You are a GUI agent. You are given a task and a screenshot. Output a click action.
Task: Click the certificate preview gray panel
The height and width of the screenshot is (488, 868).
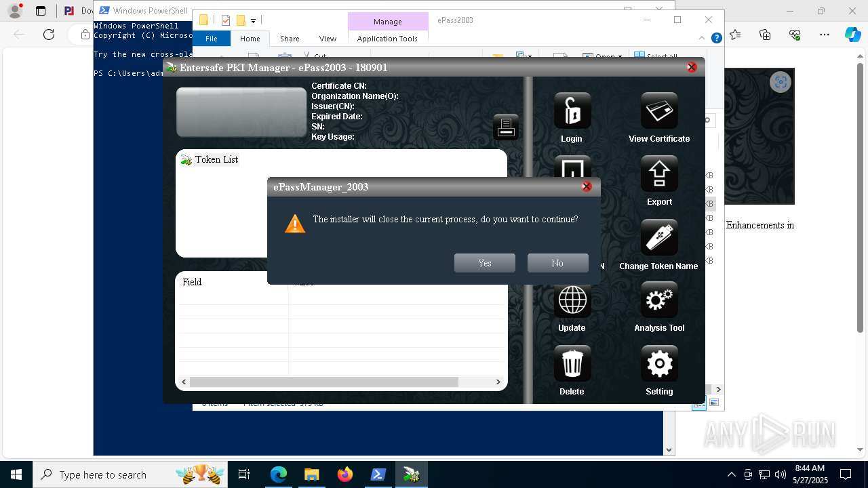tap(241, 113)
